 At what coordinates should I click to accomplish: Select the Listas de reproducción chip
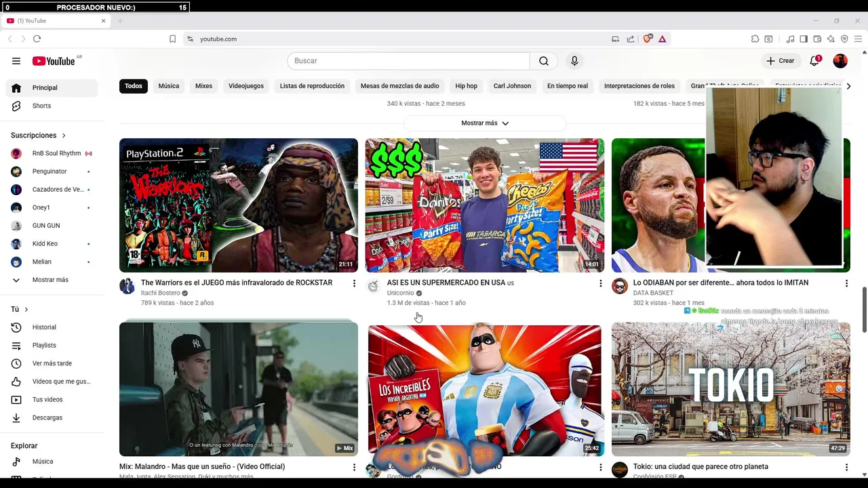click(312, 86)
